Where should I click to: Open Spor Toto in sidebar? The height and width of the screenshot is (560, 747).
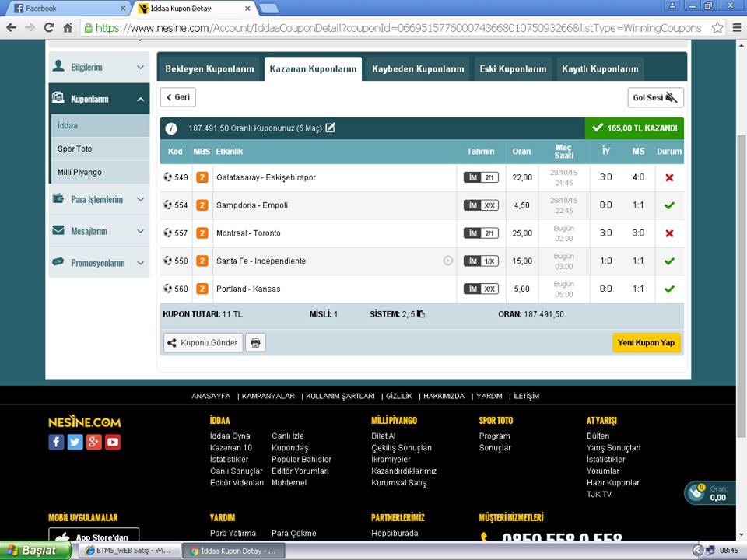tap(75, 149)
